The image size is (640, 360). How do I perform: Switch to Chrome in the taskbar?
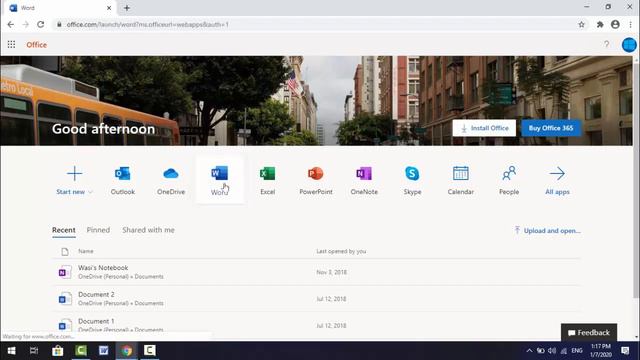click(127, 351)
